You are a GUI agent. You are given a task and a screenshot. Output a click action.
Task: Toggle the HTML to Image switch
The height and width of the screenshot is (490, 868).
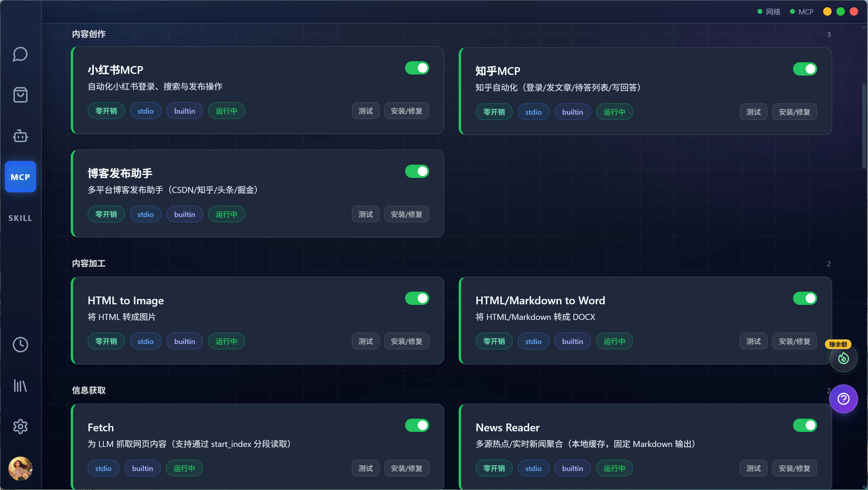(417, 298)
